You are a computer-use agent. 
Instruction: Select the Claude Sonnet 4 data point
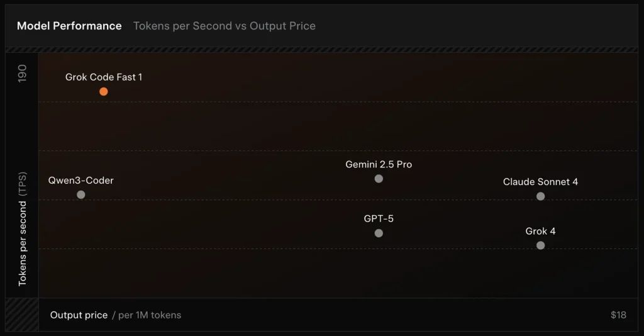click(x=540, y=196)
